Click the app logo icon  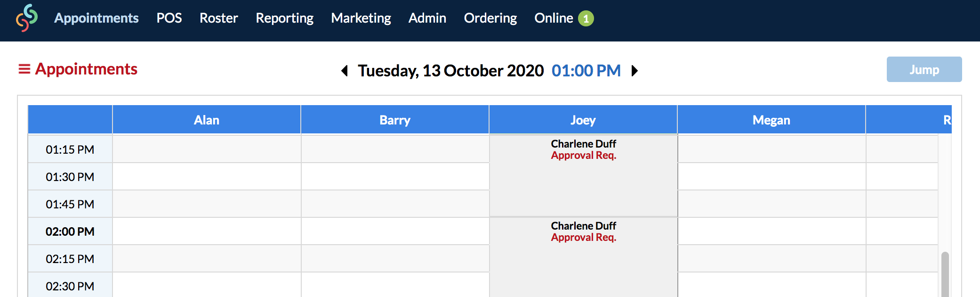click(x=27, y=18)
